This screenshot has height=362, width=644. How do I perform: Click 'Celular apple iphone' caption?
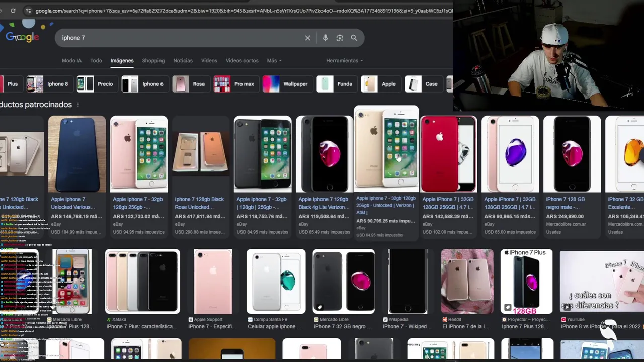(x=275, y=326)
